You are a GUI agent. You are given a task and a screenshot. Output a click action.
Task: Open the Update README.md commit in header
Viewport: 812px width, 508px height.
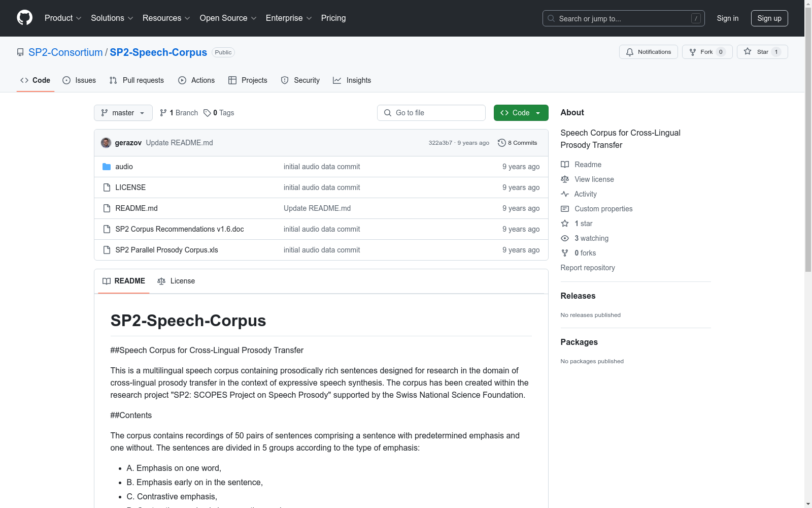point(180,143)
